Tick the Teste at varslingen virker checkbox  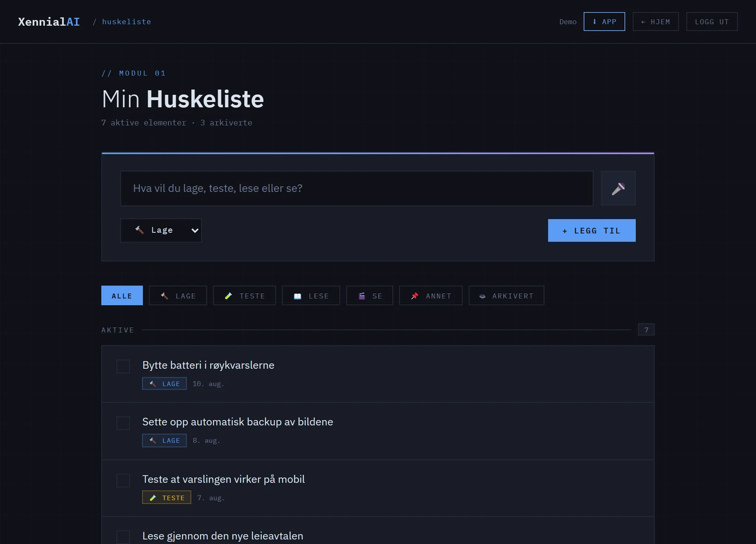click(123, 481)
